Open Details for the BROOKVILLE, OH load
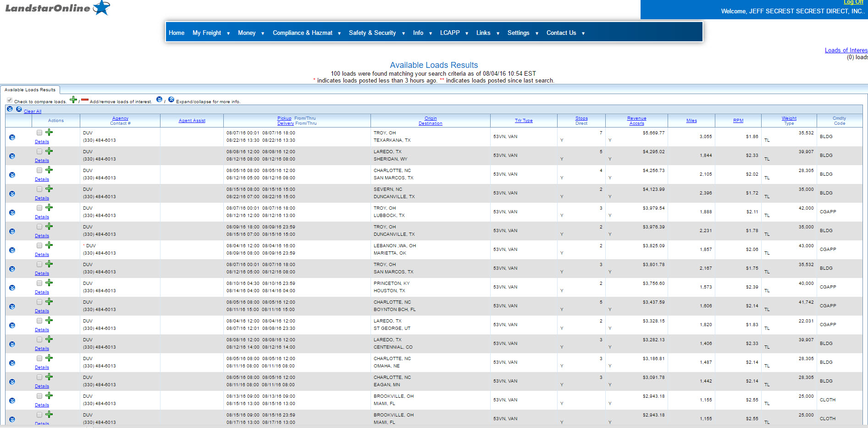Screen dimensions: 868x428 pyautogui.click(x=42, y=405)
